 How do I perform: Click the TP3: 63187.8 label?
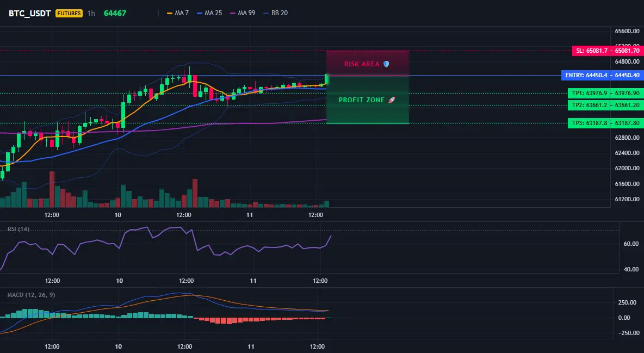(x=589, y=123)
